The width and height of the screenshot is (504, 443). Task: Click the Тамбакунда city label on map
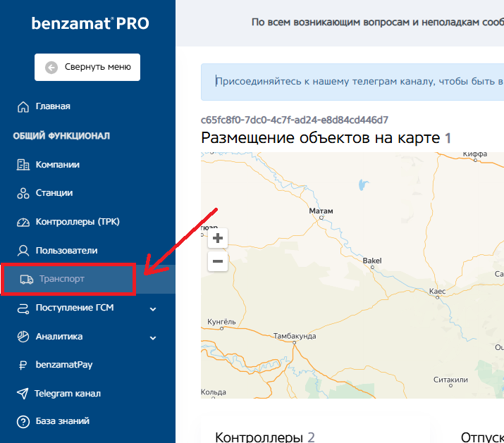(295, 336)
